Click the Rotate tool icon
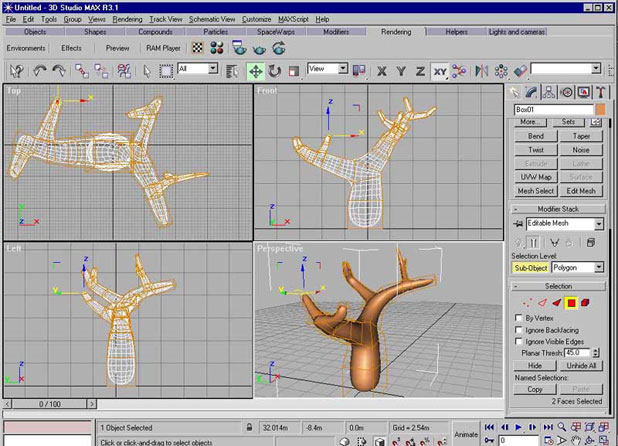 [x=274, y=71]
